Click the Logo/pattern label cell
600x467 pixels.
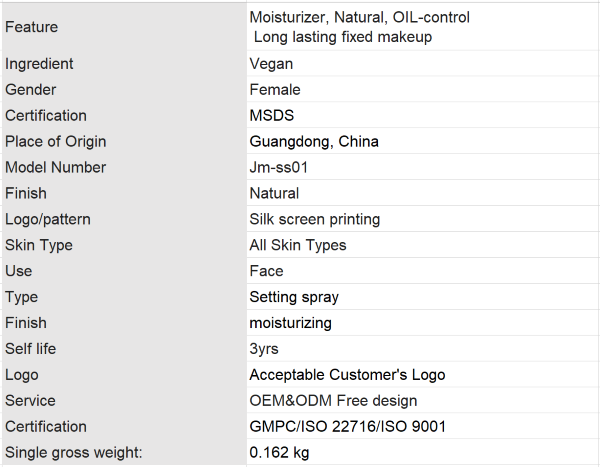tap(124, 219)
